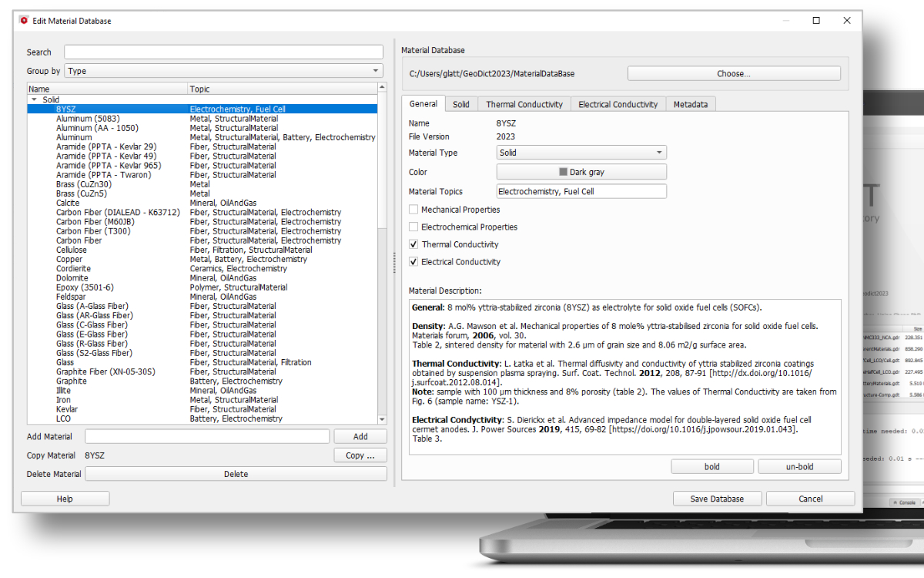Viewport: 924px width, 578px height.
Task: Click Add to create new material
Action: point(360,435)
